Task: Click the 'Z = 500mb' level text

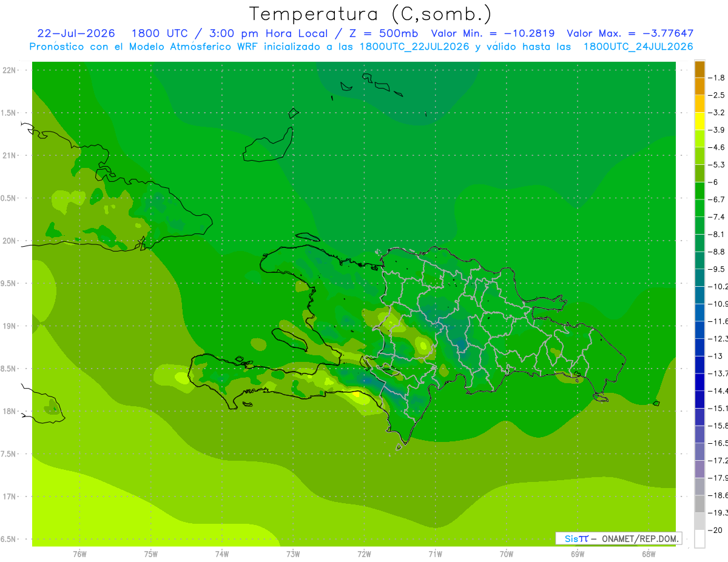Action: pos(382,33)
